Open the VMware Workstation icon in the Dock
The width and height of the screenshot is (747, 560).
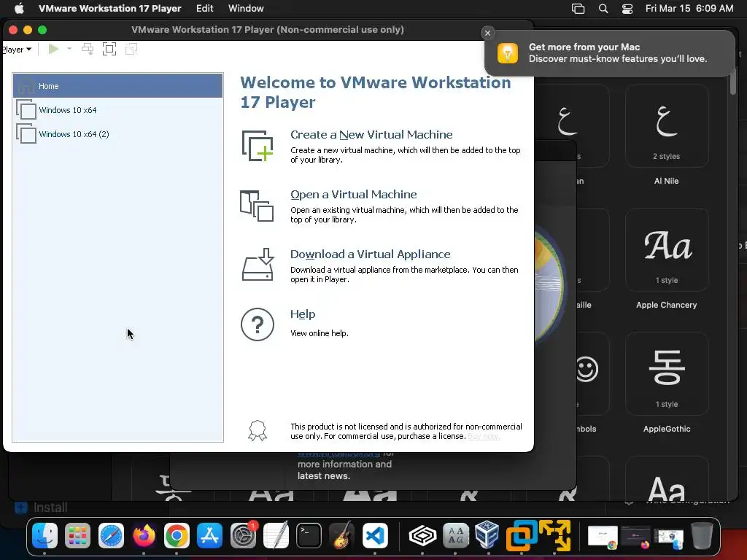point(521,536)
